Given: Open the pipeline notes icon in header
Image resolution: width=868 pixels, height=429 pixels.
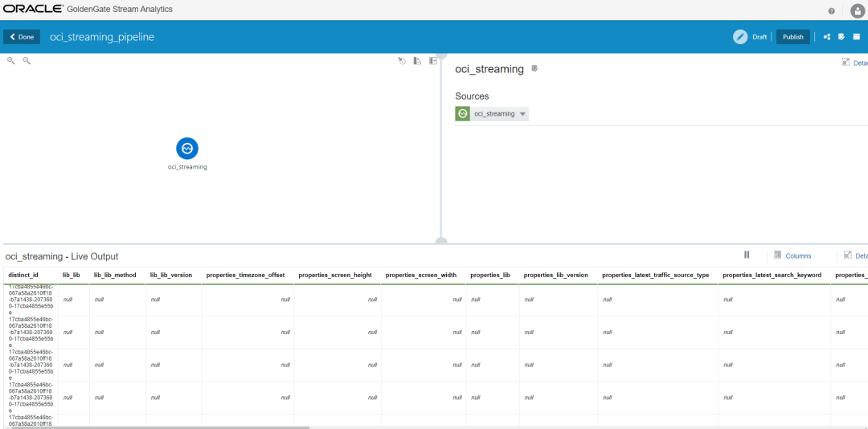Looking at the screenshot, I should pyautogui.click(x=841, y=37).
